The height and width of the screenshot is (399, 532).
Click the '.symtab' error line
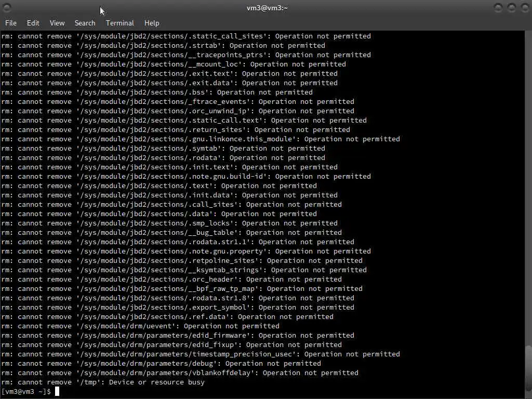click(x=163, y=148)
